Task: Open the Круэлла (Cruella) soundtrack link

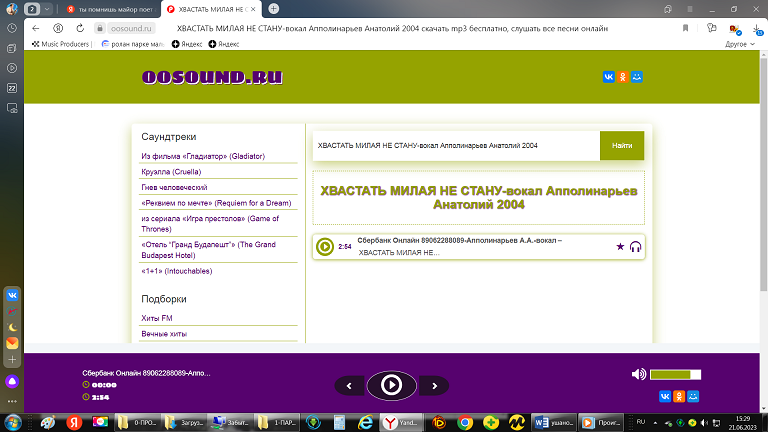Action: click(x=171, y=172)
